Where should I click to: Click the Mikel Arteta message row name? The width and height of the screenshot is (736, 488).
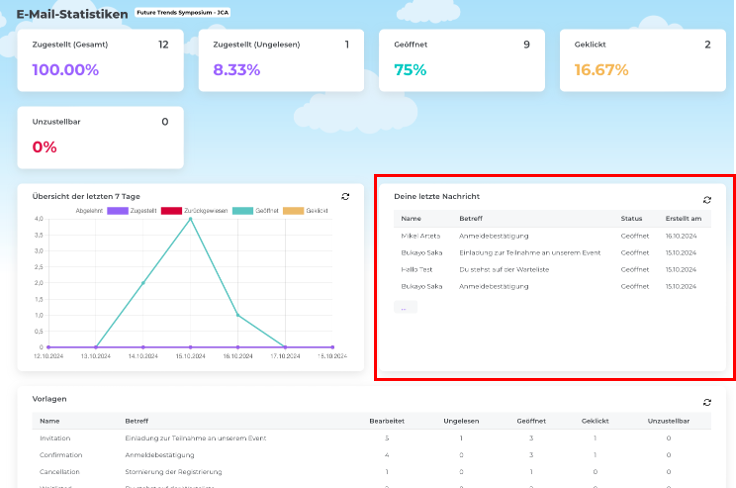421,236
